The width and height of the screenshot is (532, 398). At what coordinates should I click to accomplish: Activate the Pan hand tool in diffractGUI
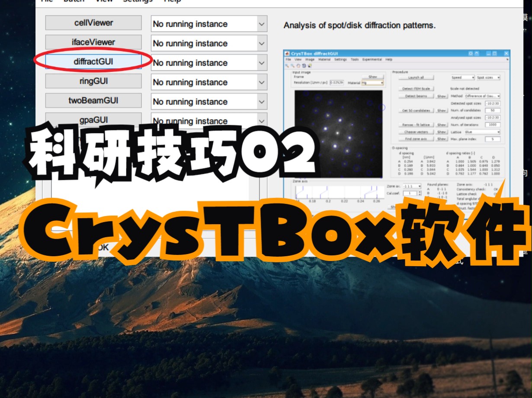(298, 66)
